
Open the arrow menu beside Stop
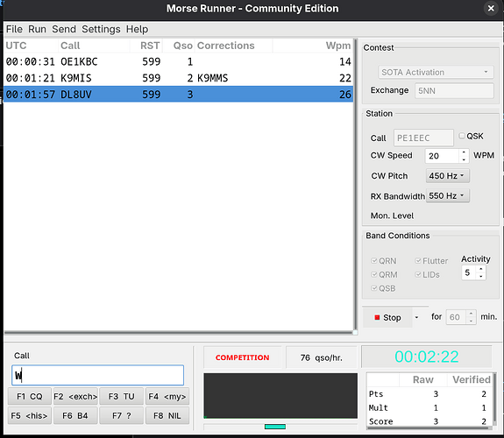coord(416,317)
